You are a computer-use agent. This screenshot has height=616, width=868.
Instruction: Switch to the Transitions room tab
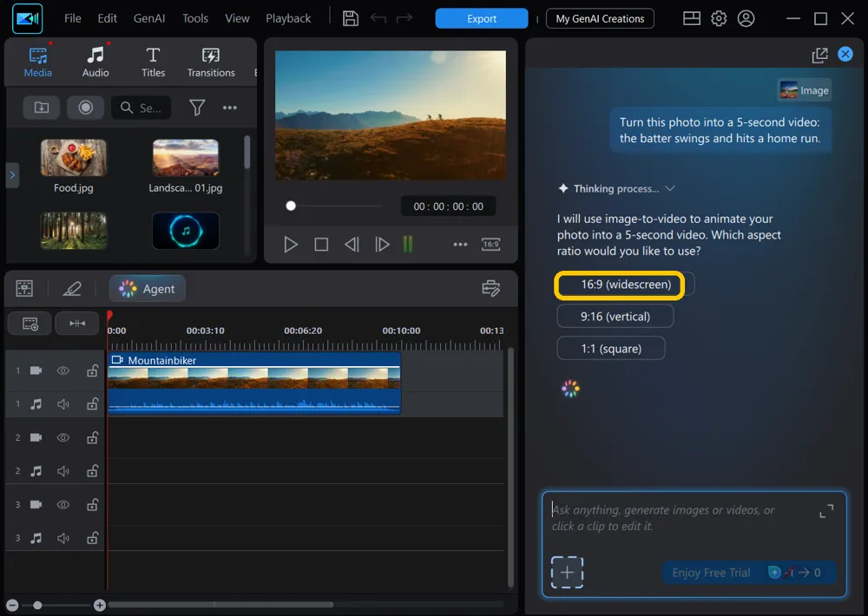pyautogui.click(x=211, y=62)
